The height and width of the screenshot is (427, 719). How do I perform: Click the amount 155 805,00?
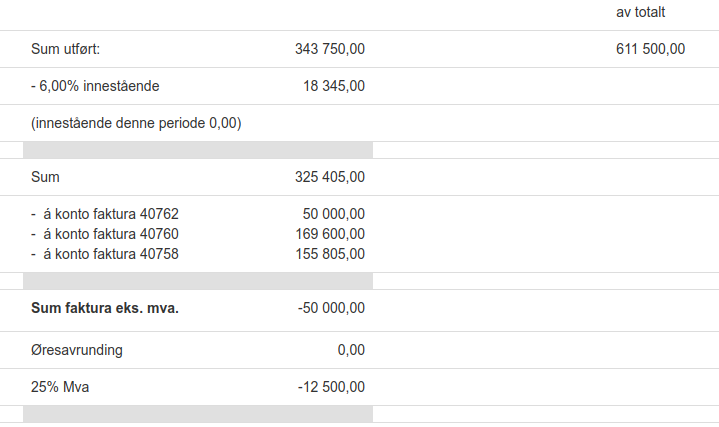click(x=330, y=254)
